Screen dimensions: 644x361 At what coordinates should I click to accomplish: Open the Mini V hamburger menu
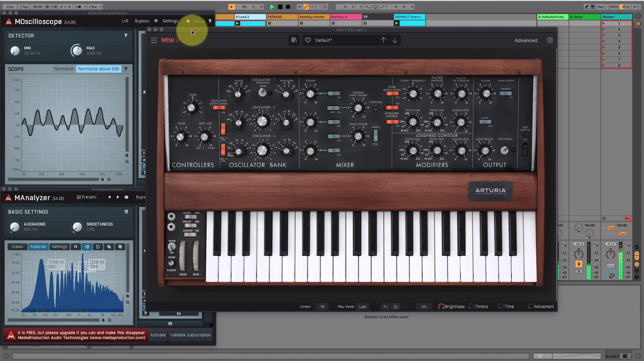(154, 40)
